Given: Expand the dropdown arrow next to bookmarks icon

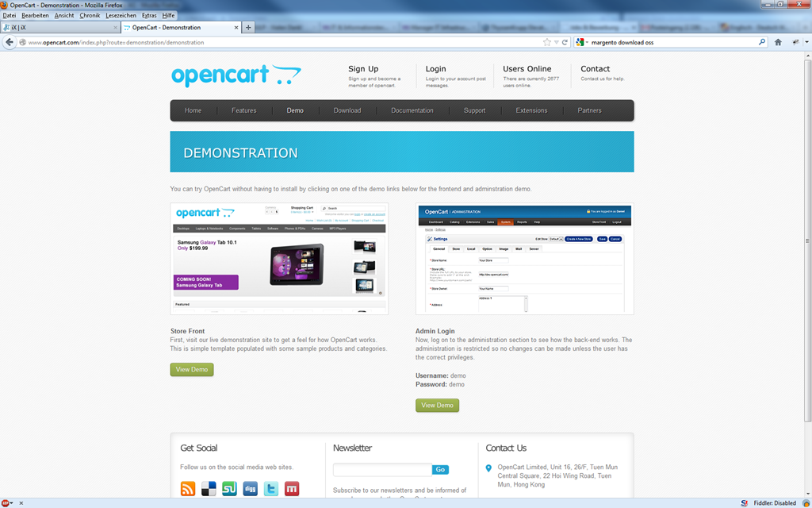Looking at the screenshot, I should [806, 43].
